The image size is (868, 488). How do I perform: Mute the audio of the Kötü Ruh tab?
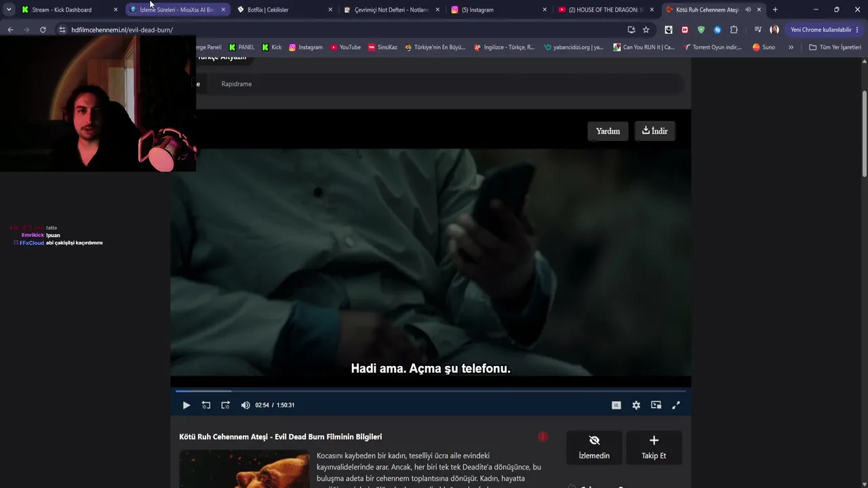click(748, 10)
